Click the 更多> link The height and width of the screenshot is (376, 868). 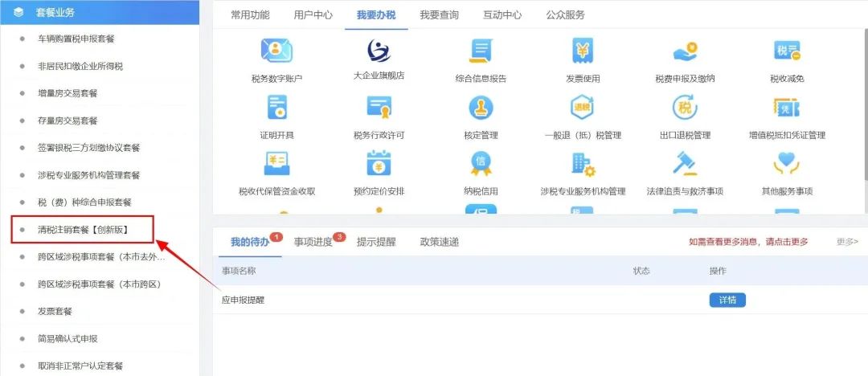(x=848, y=242)
